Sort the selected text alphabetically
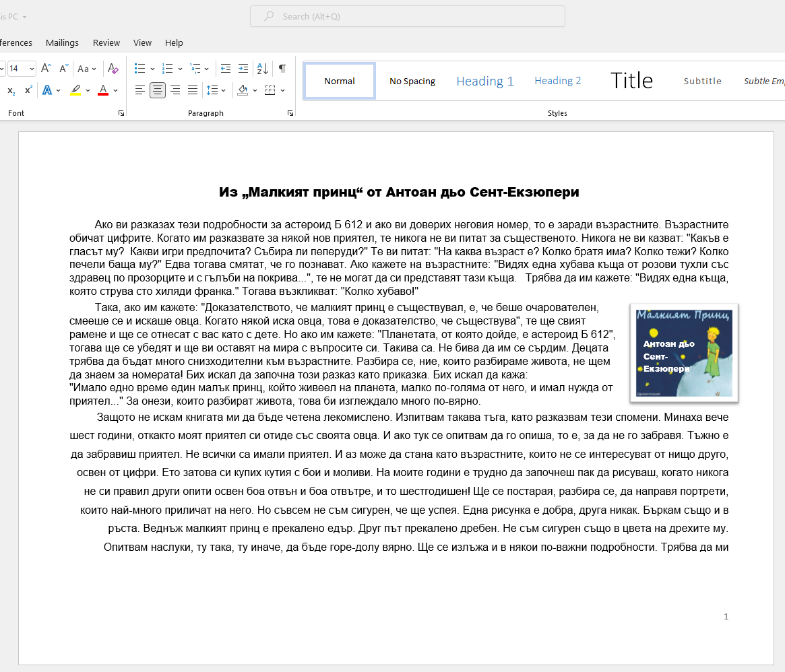The height and width of the screenshot is (672, 785). (x=262, y=69)
